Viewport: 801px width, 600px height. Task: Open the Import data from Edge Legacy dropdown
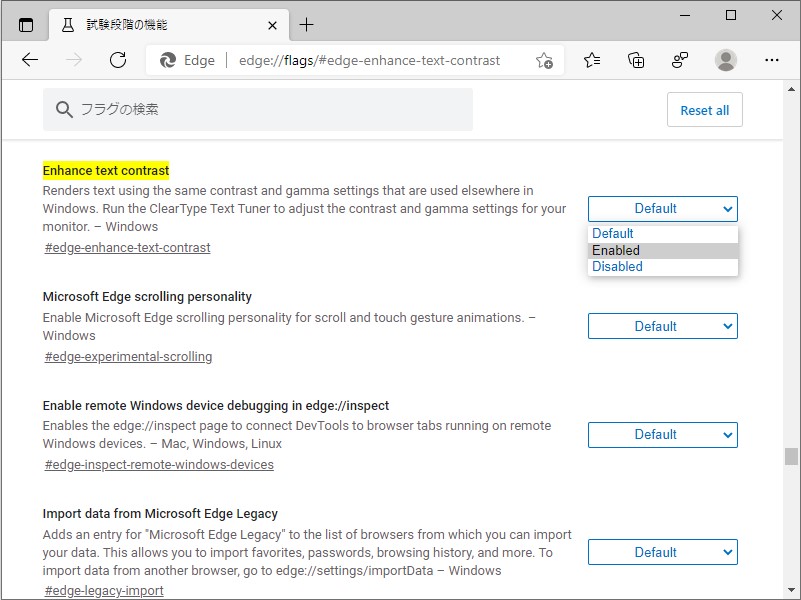click(x=662, y=551)
